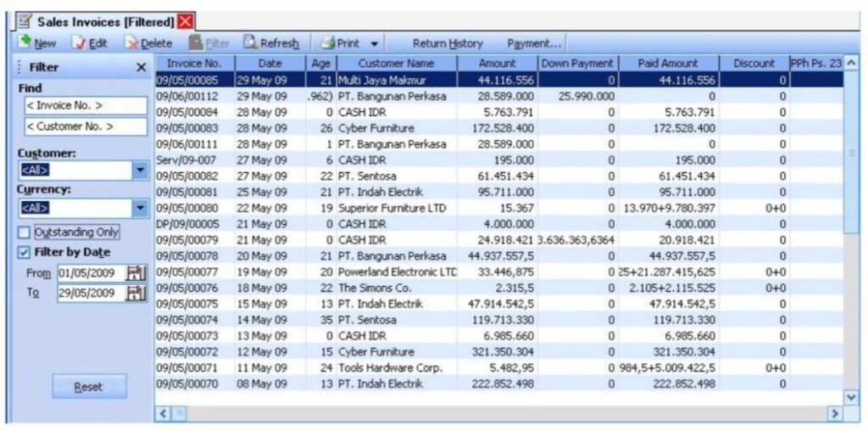Viewport: 868px width, 431px height.
Task: Open the To date calendar picker
Action: (136, 293)
